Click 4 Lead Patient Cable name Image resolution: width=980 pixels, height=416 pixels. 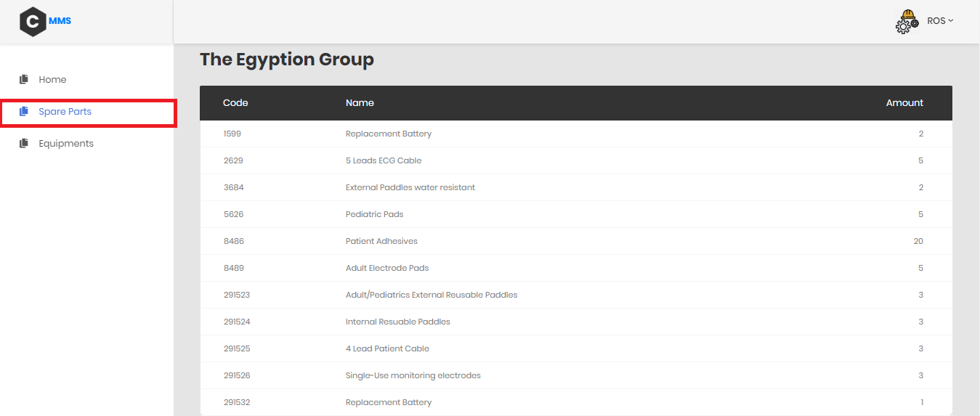point(387,348)
